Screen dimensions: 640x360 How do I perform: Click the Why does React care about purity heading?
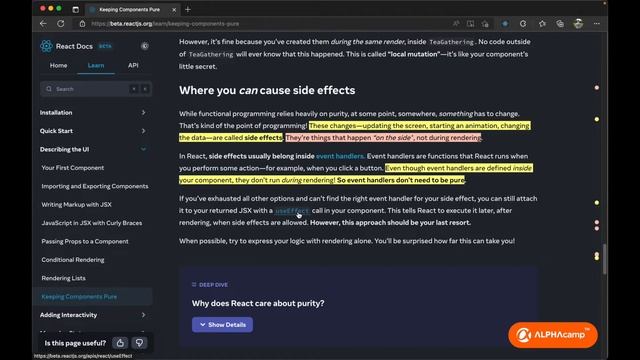tap(258, 303)
